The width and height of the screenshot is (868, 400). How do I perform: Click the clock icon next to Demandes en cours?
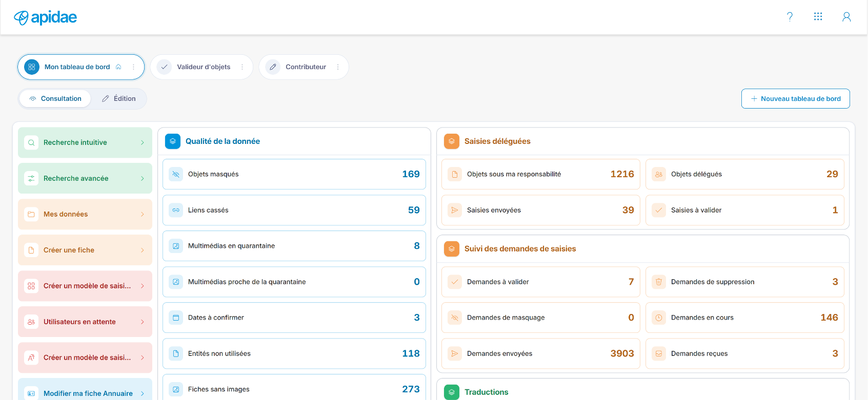659,318
